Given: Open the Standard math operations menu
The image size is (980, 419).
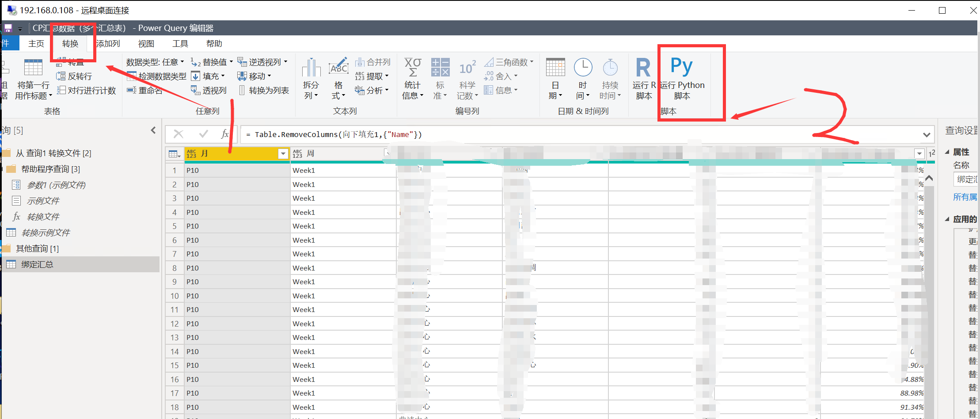Looking at the screenshot, I should click(x=440, y=79).
